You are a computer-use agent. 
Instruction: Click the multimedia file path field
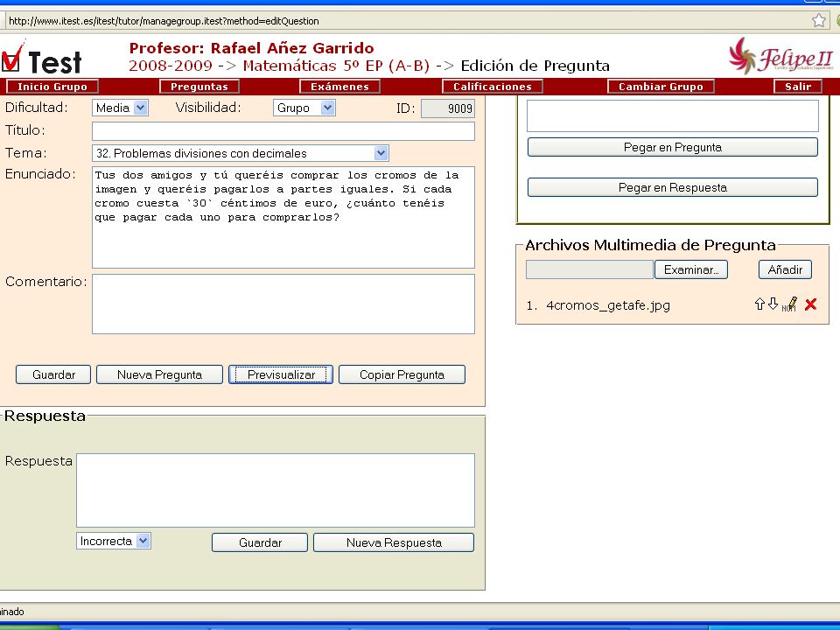(589, 269)
